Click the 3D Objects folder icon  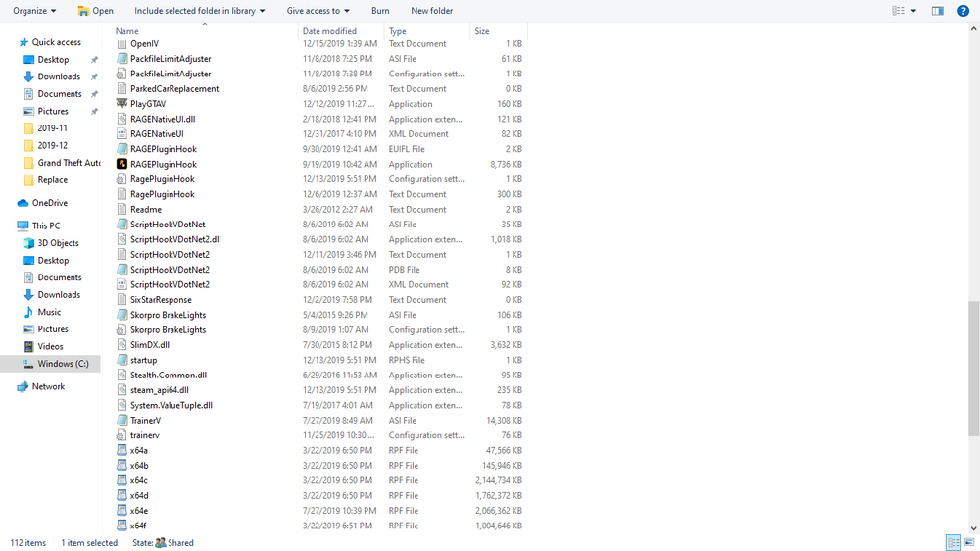click(28, 243)
